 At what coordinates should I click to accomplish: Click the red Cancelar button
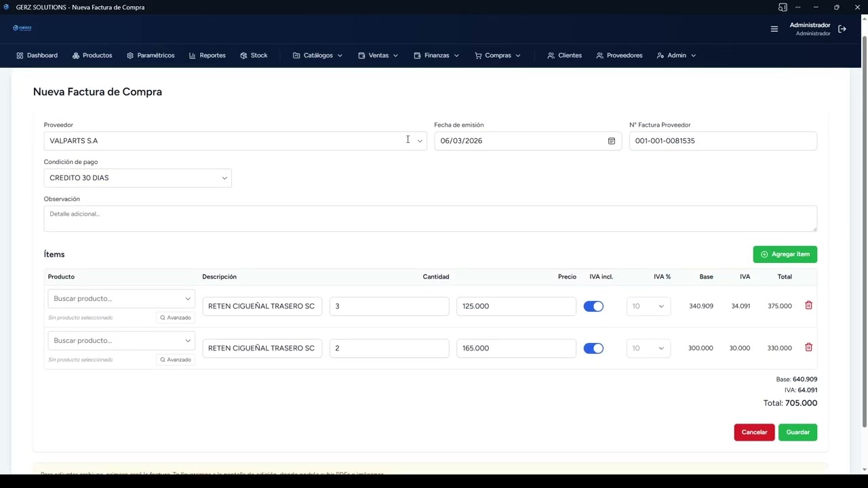[x=754, y=432]
